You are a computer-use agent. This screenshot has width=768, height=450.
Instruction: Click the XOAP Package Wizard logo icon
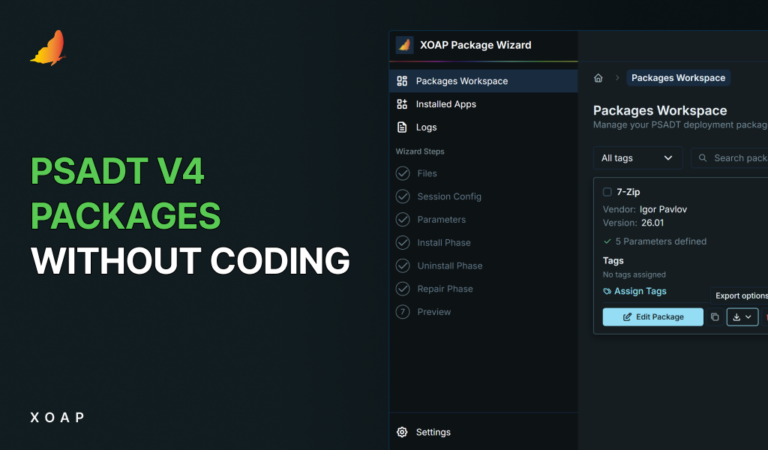[x=405, y=45]
